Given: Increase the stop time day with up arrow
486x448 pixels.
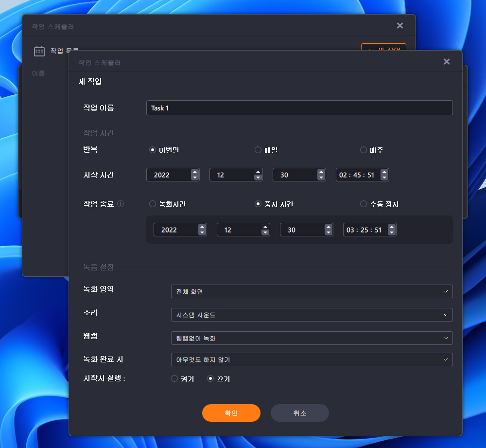Looking at the screenshot, I should point(329,227).
